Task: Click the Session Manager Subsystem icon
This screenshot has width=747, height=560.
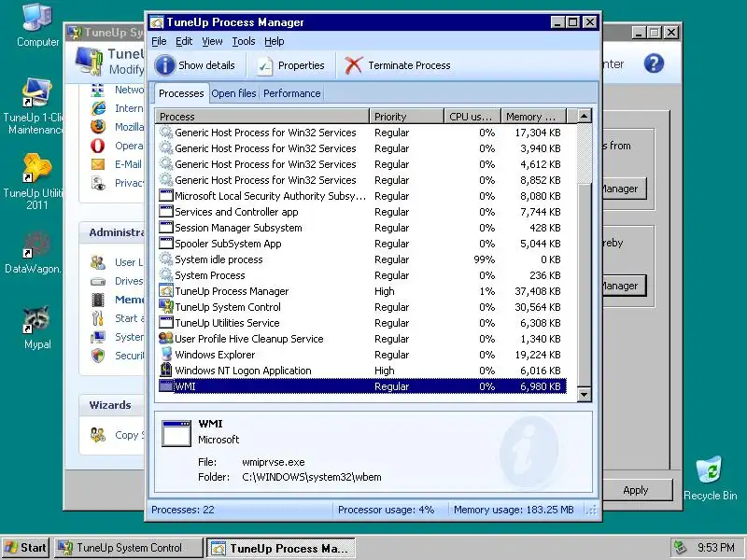Action: coord(166,227)
